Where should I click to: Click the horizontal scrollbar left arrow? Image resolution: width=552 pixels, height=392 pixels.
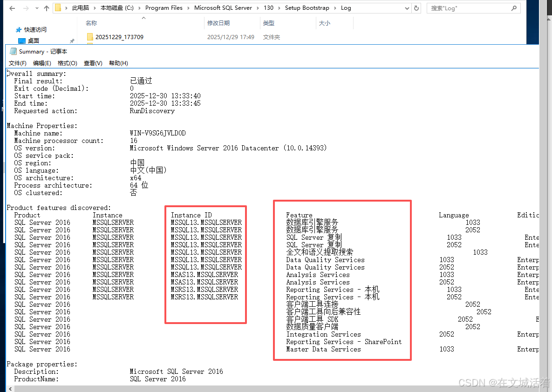10,389
